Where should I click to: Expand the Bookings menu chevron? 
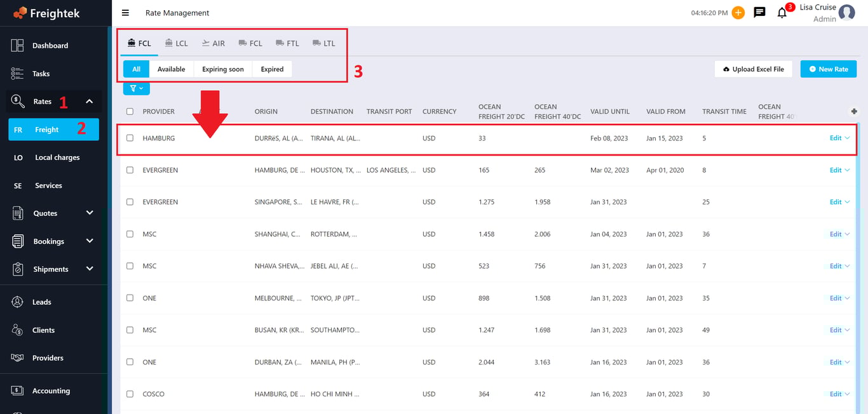click(90, 241)
